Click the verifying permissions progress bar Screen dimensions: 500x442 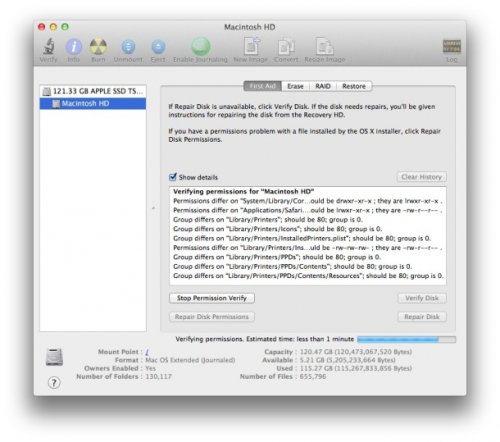pyautogui.click(x=406, y=339)
